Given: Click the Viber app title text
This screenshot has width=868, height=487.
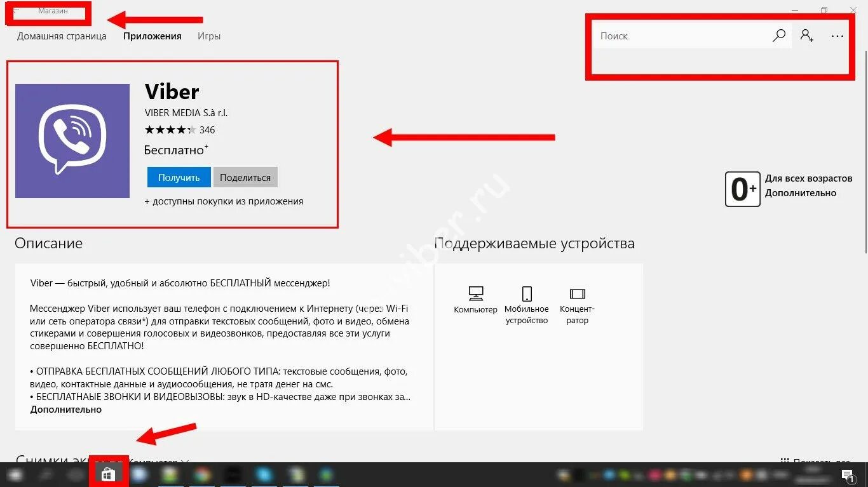Looking at the screenshot, I should pos(172,92).
